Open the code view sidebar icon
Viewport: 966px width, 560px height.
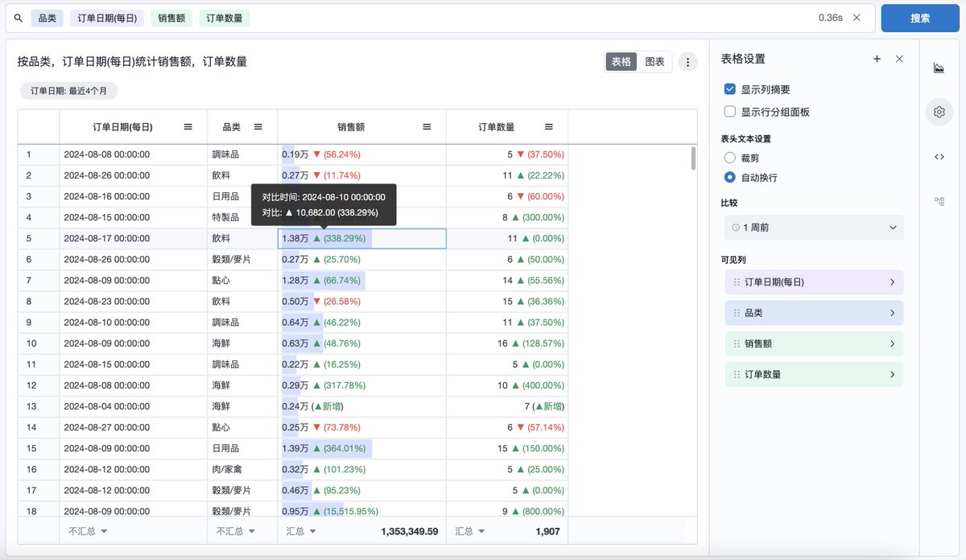(x=939, y=157)
